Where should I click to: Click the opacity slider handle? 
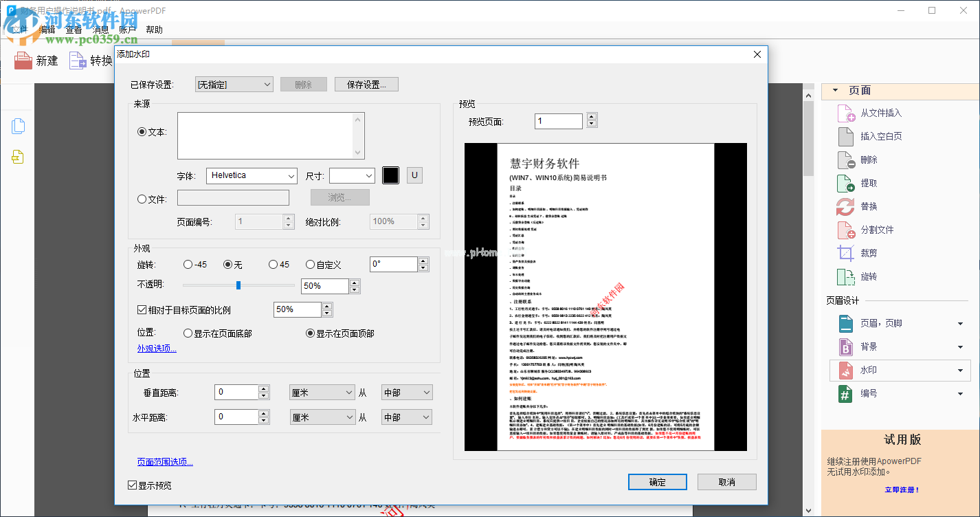[x=238, y=285]
